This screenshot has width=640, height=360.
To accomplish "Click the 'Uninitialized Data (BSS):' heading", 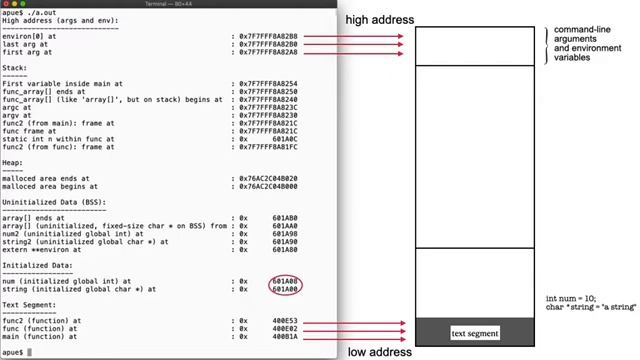I will pos(54,202).
